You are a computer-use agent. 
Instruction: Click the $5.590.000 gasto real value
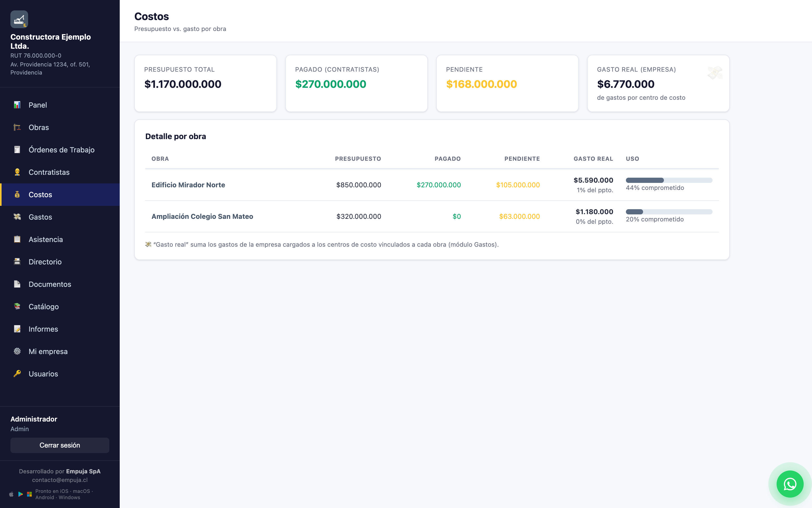[x=593, y=180]
